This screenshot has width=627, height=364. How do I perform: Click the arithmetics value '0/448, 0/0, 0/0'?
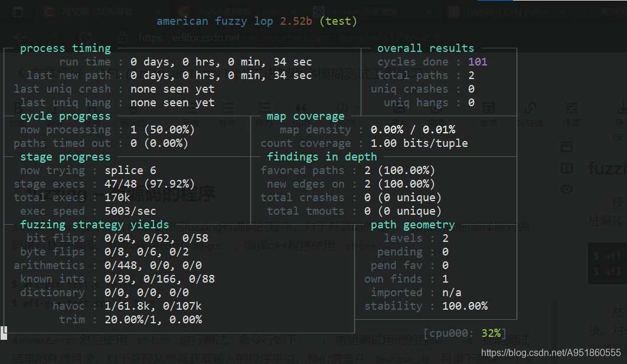click(153, 265)
